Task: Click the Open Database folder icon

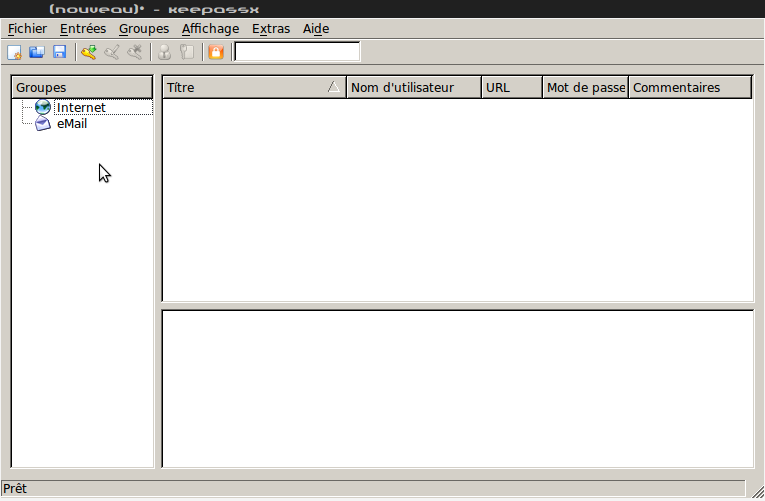Action: pos(37,52)
